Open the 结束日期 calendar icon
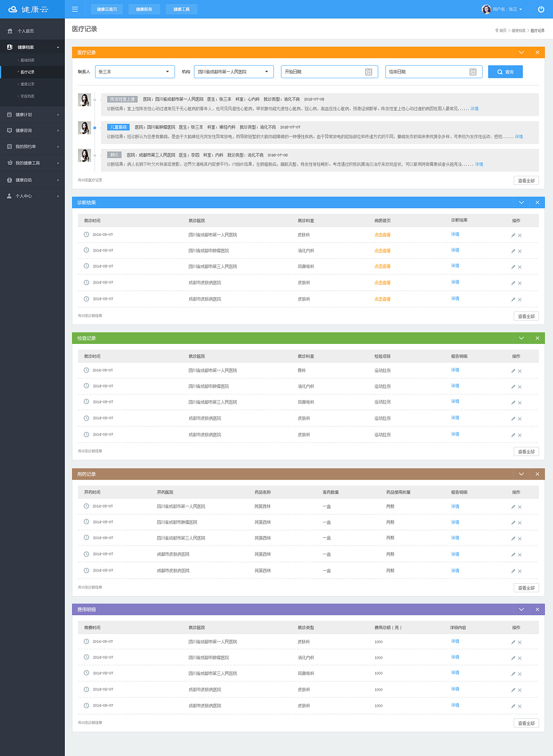 click(x=473, y=72)
